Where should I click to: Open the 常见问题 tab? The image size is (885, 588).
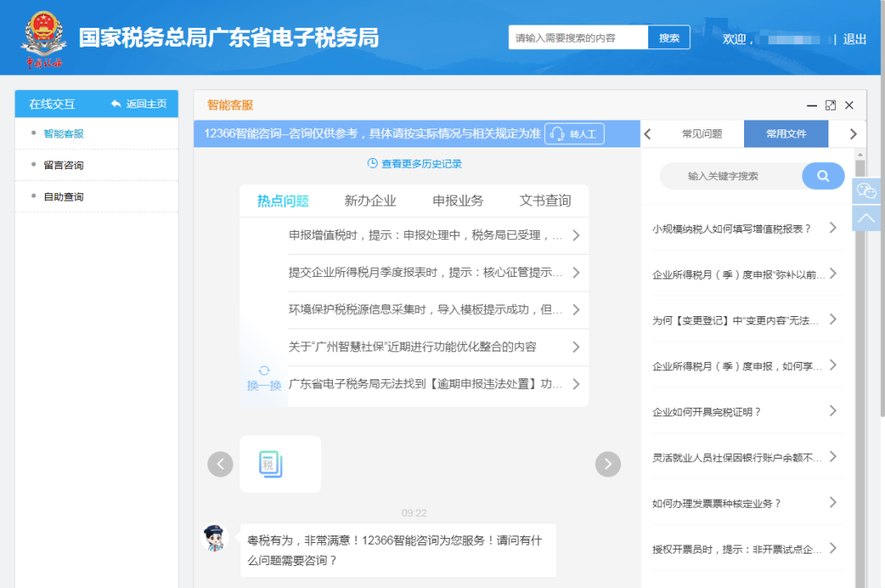701,133
